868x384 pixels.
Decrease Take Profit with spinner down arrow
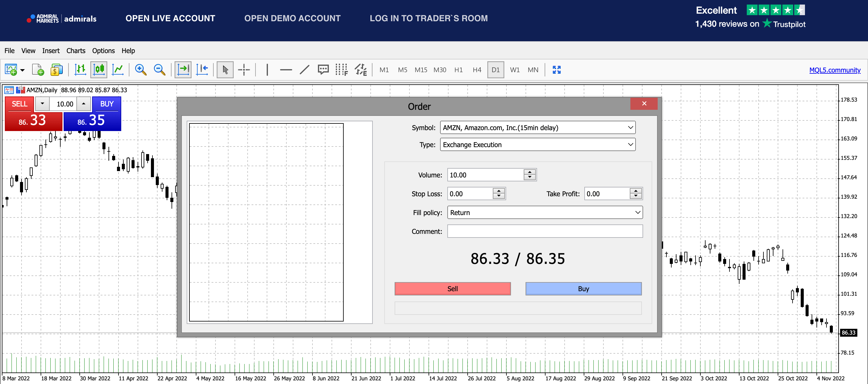(x=636, y=197)
